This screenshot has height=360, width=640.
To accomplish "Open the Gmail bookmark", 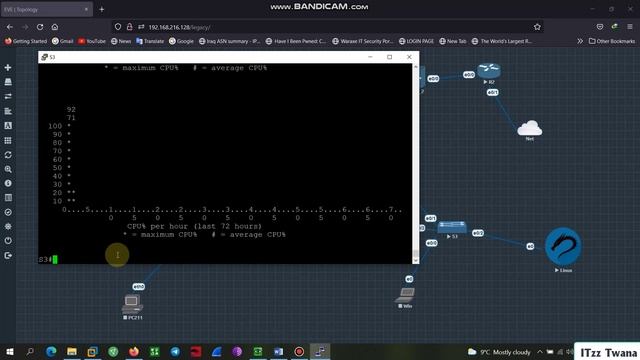I will point(62,41).
